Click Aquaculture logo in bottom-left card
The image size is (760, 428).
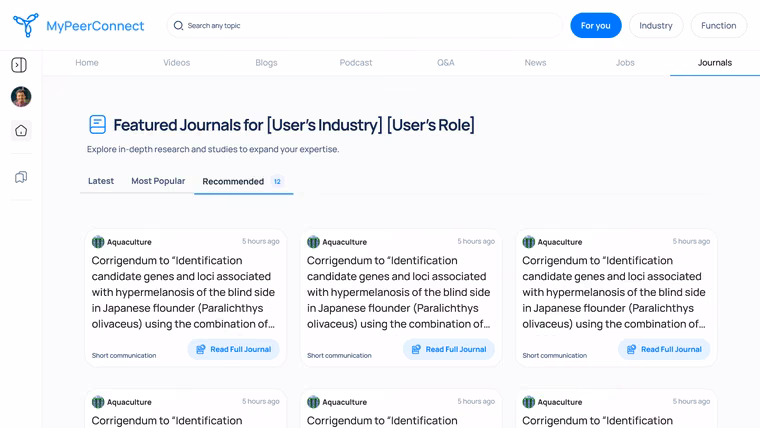pos(98,402)
